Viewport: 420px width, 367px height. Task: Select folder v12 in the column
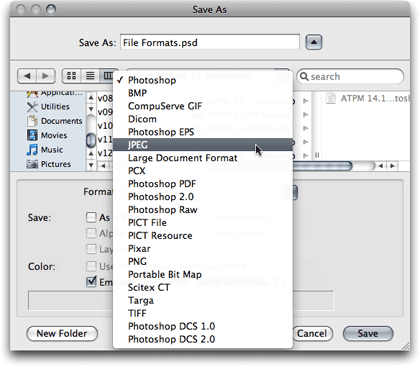(105, 153)
